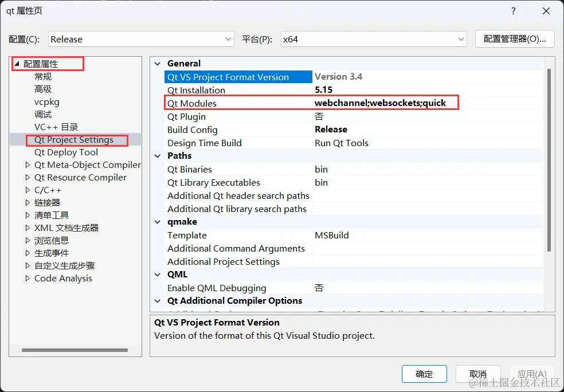Viewport: 564px width, 392px height.
Task: Select 调试 in the property tree
Action: click(x=43, y=115)
